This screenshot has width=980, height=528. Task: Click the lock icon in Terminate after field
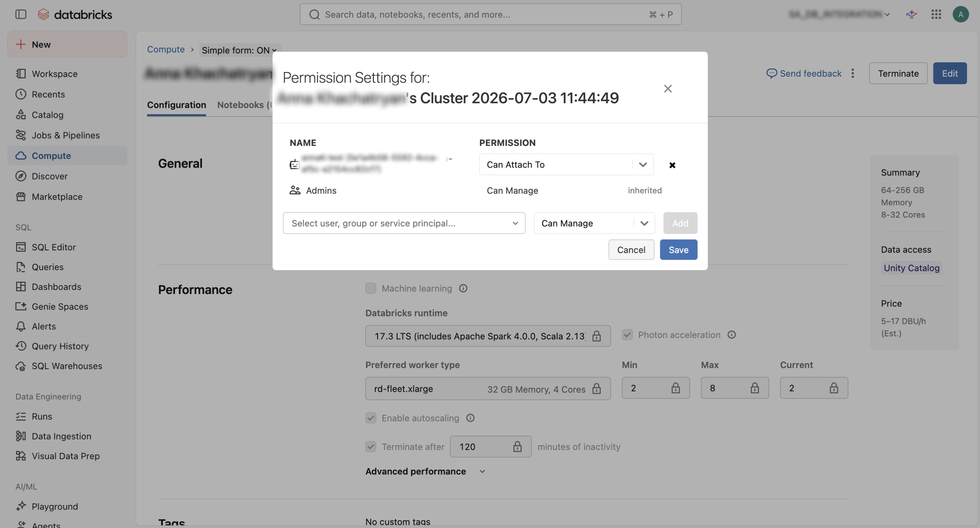coord(517,446)
